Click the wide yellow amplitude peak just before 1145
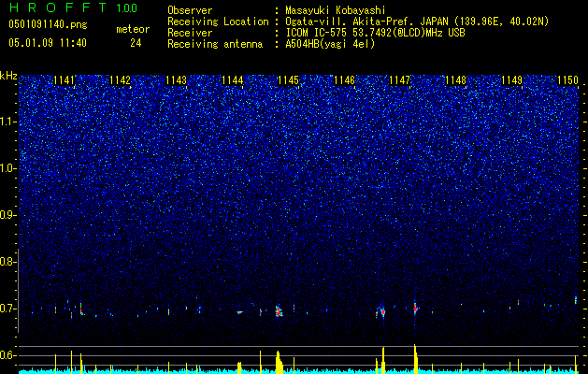Image resolution: width=588 pixels, height=374 pixels. [279, 362]
